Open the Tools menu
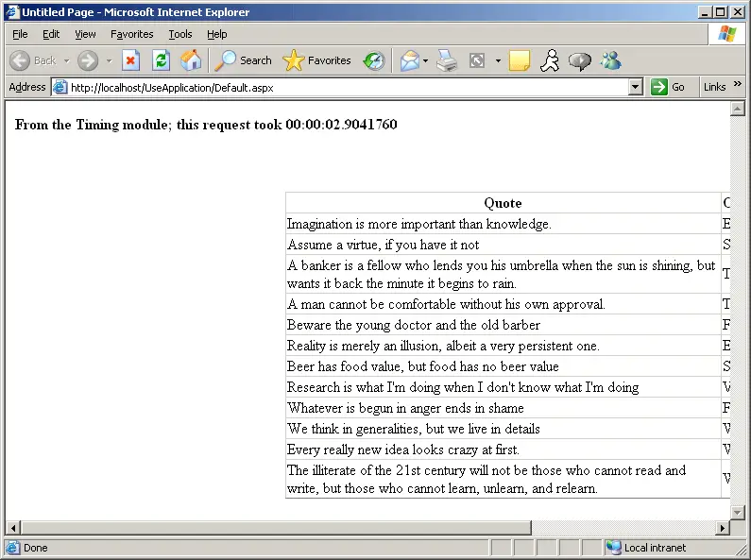The width and height of the screenshot is (751, 560). pos(180,34)
